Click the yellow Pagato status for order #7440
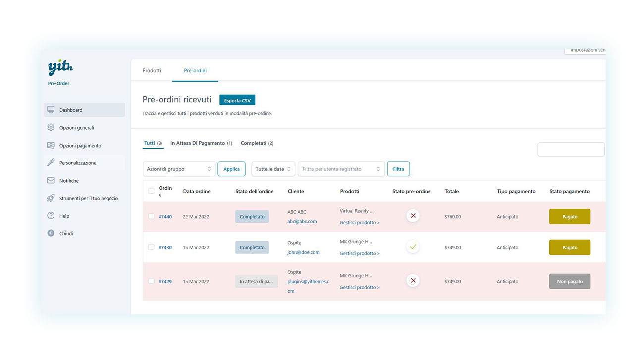644x362 pixels. 570,217
